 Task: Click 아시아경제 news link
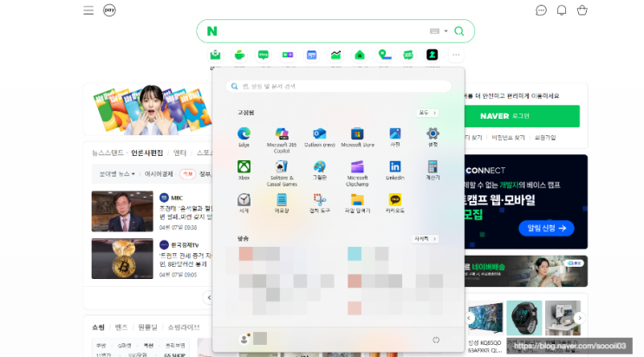159,174
